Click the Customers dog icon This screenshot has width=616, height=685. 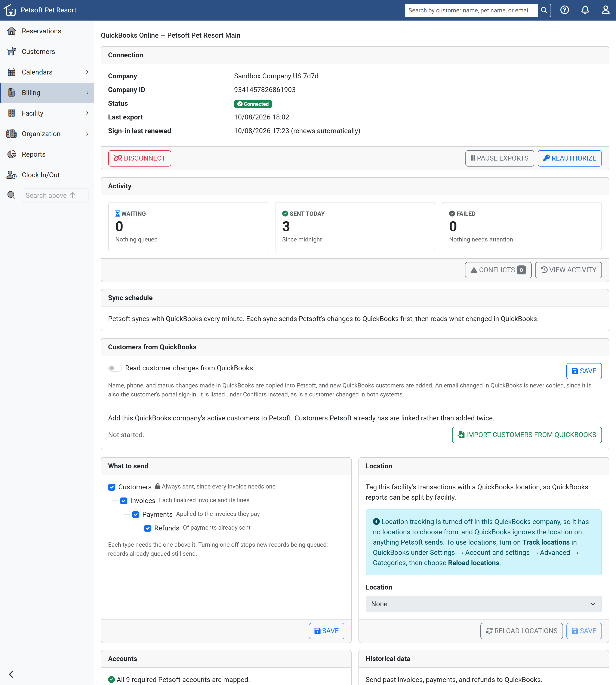click(12, 52)
